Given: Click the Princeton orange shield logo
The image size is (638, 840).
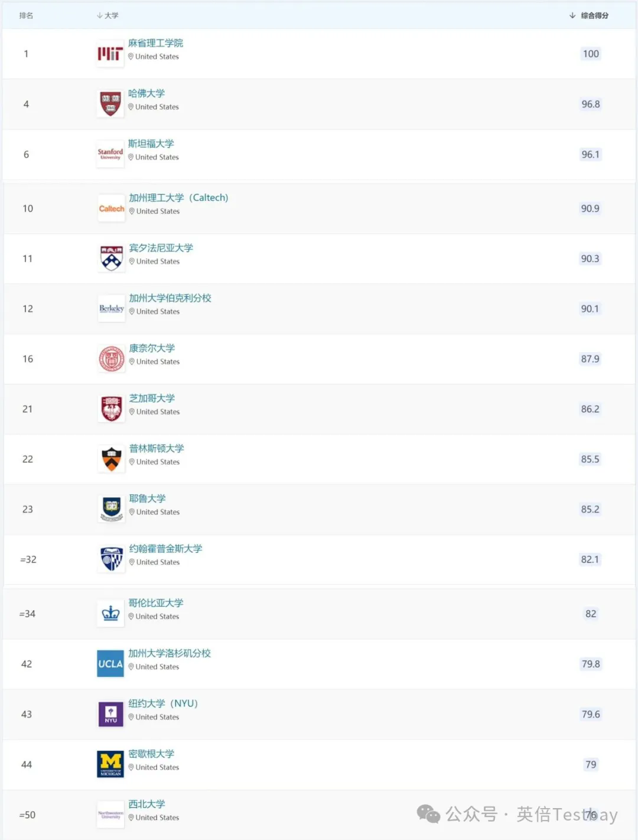Looking at the screenshot, I should pyautogui.click(x=112, y=459).
